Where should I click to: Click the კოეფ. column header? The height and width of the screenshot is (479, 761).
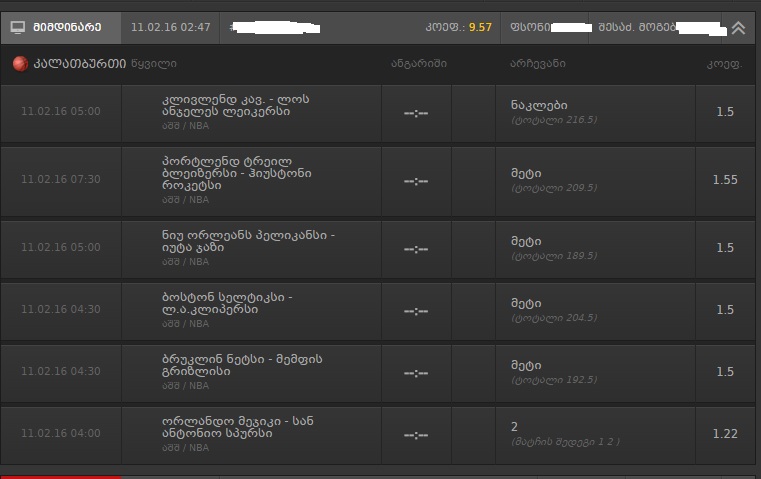(725, 64)
